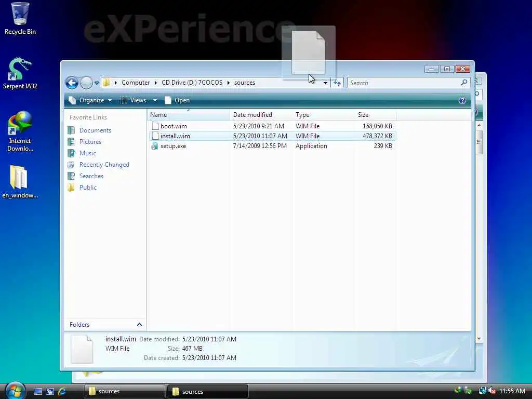The width and height of the screenshot is (532, 399).
Task: Click Switch between windows in Quick Launch
Action: tap(50, 392)
